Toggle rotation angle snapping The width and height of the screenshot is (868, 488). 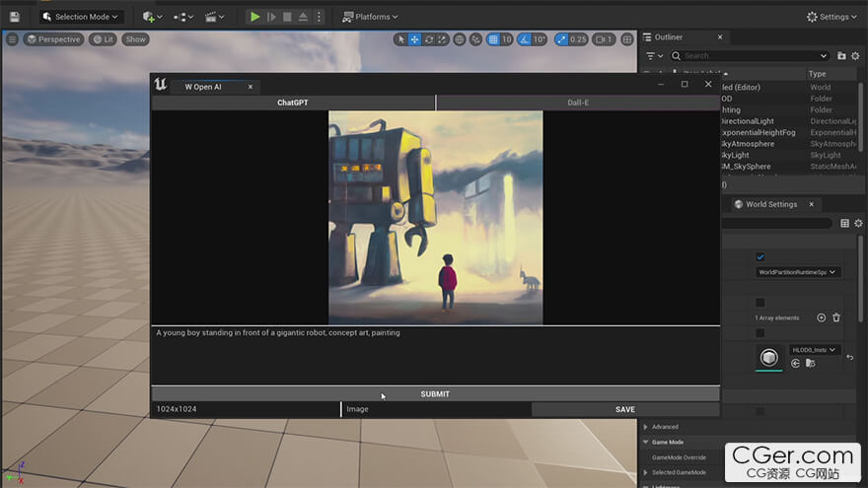[x=524, y=39]
